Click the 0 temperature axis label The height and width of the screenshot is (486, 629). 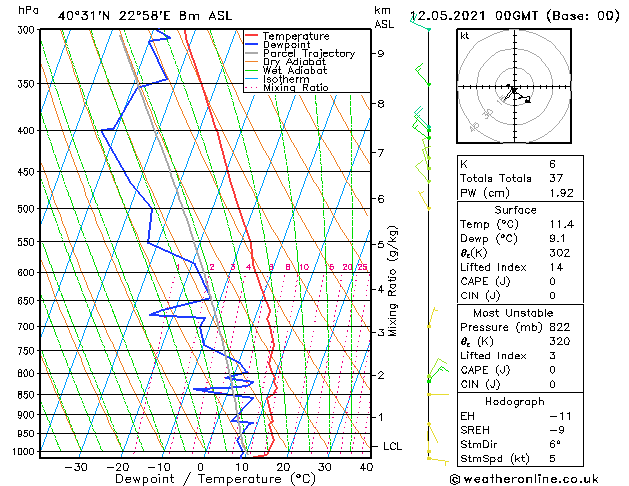(201, 467)
